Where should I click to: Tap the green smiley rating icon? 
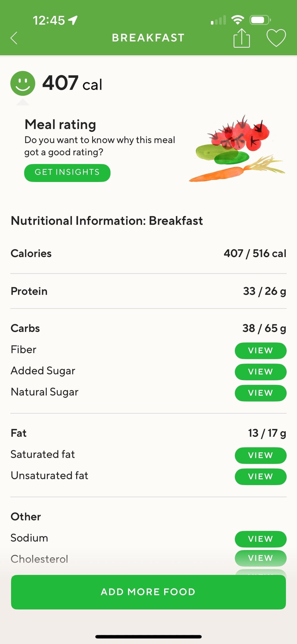tap(23, 83)
